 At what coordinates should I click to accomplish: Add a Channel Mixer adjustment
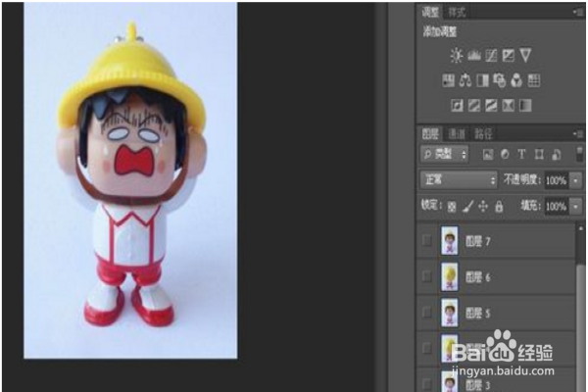coord(516,80)
